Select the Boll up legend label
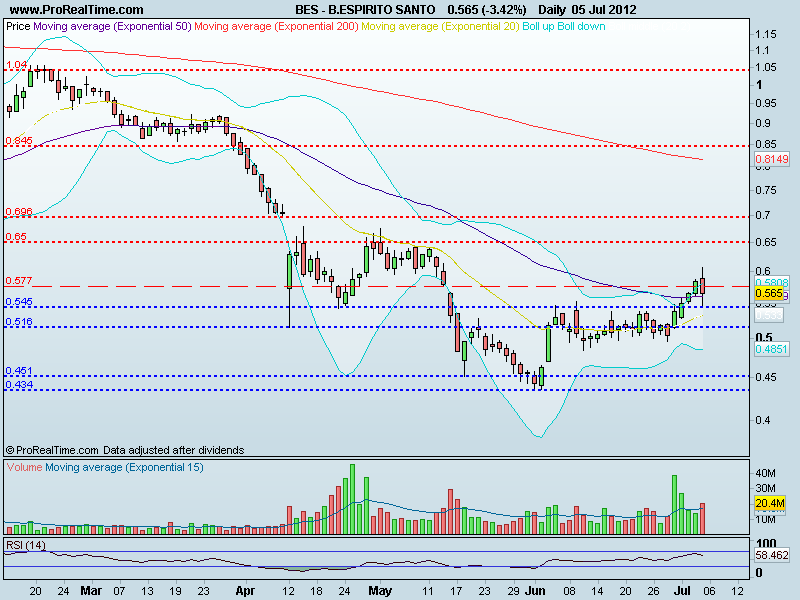 (538, 27)
